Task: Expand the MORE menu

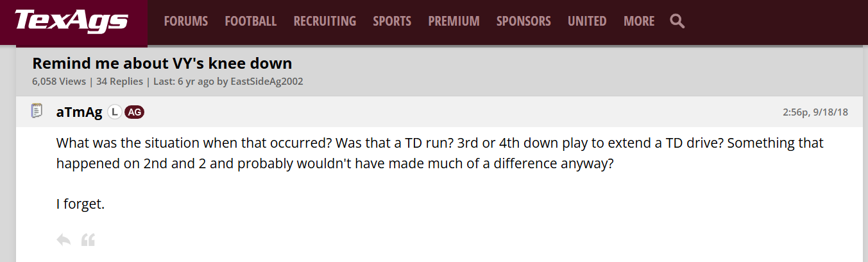Action: click(x=639, y=21)
